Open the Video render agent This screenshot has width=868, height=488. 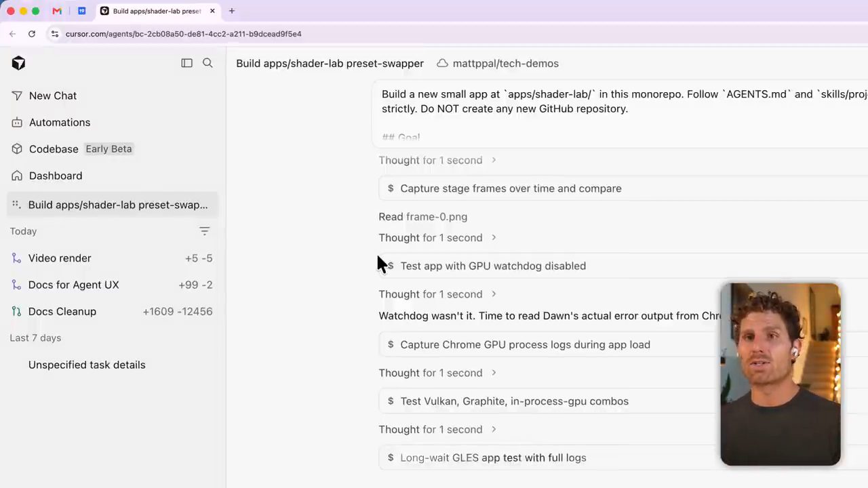pos(113,258)
